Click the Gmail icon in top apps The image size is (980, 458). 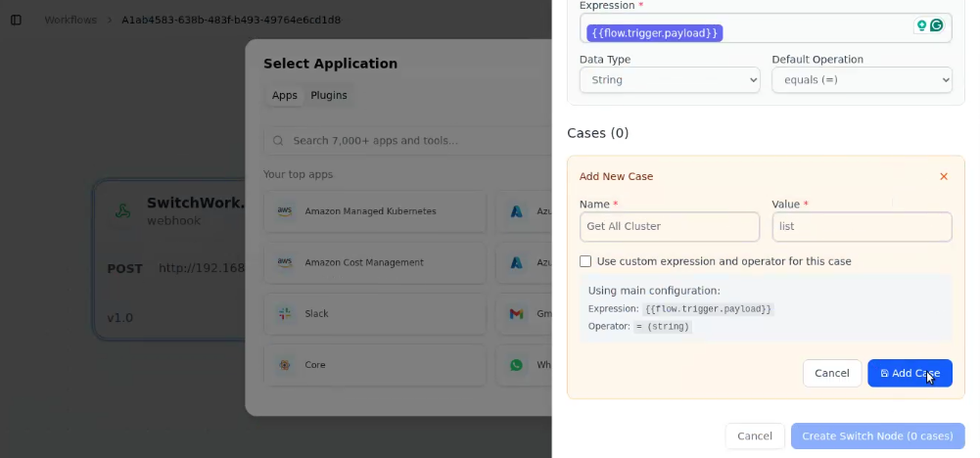[516, 314]
